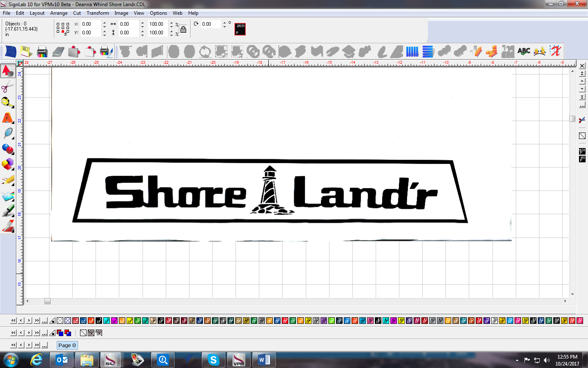The image size is (588, 368).
Task: Decrease the height value spinner
Action: point(143,35)
